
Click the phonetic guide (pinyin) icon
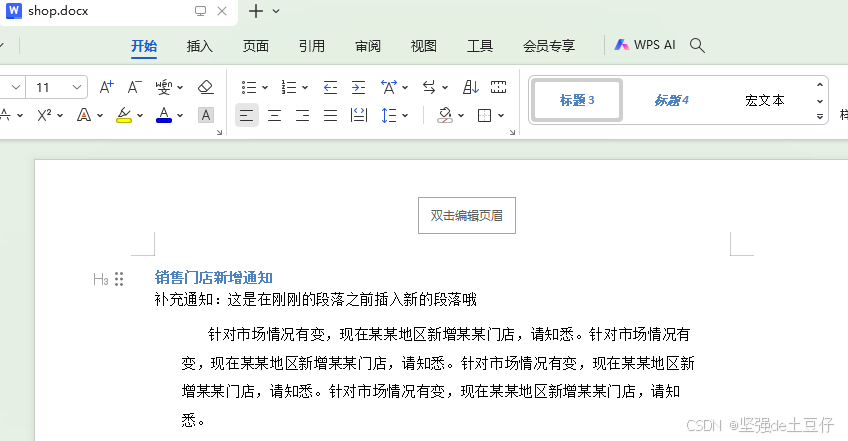pos(164,87)
